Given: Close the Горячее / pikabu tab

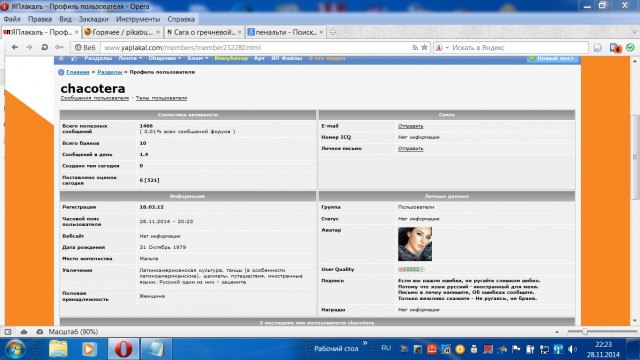Looking at the screenshot, I should (158, 32).
